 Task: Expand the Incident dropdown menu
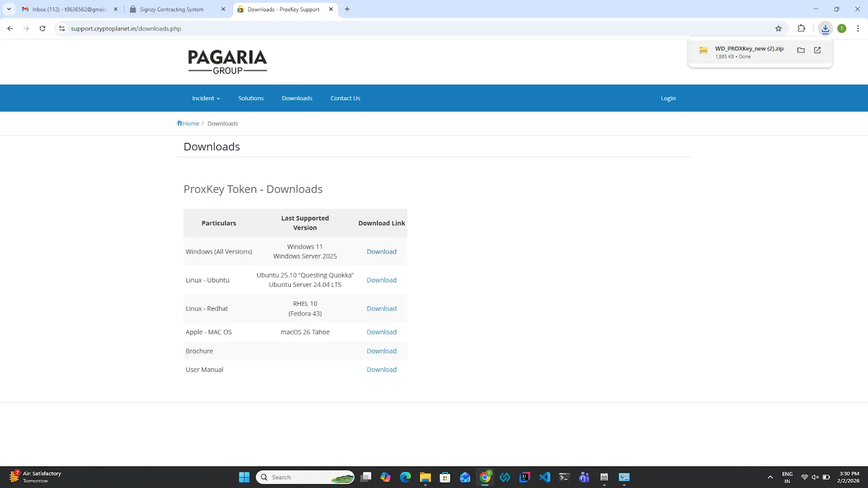click(206, 98)
